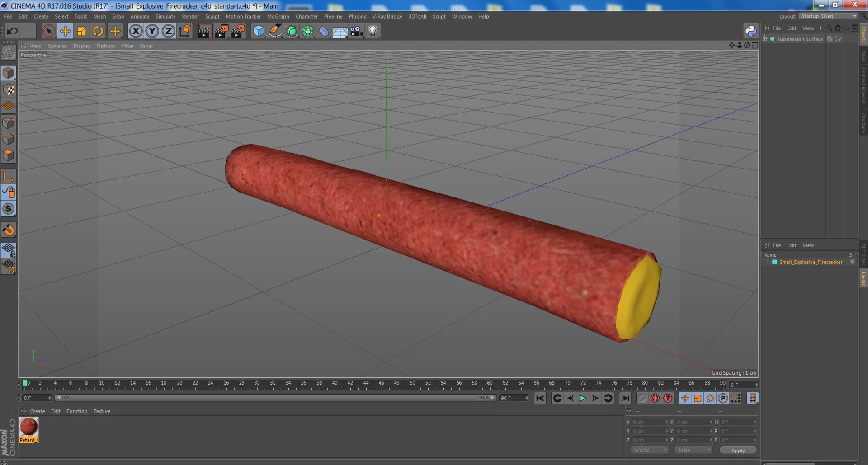
Task: Toggle Subdivision Surface enable checkmark
Action: pos(840,39)
